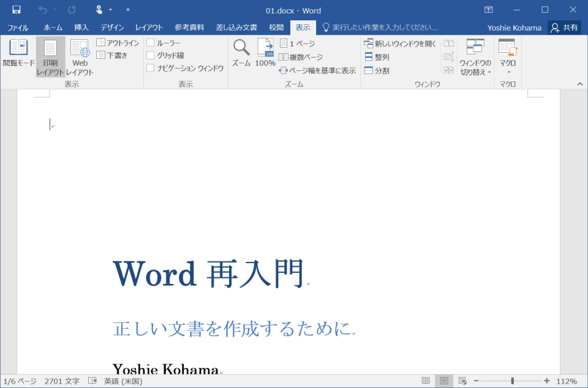Screen dimensions: 588x388
Task: Select Web レイアウト view
Action: click(80, 57)
